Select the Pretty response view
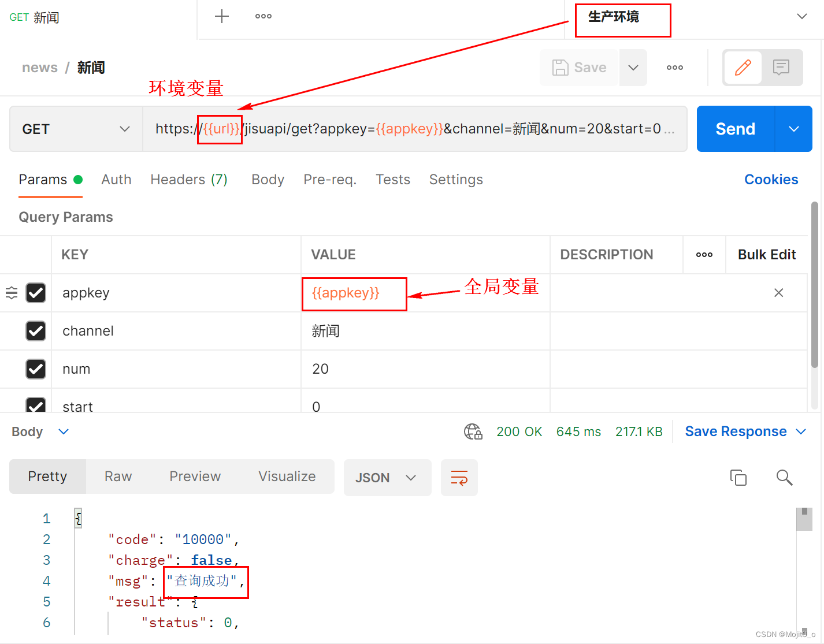Screen dimensions: 824x644 (47, 477)
